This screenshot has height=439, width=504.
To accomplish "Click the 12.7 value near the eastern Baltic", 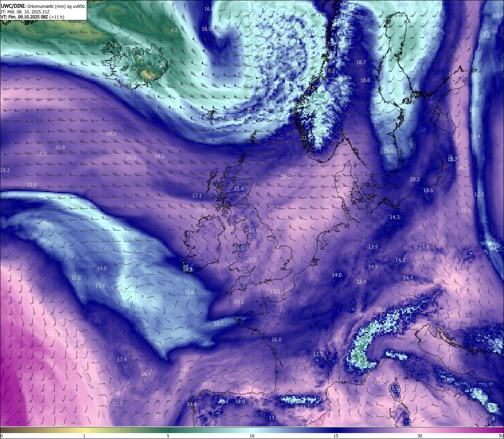I will coord(452,159).
